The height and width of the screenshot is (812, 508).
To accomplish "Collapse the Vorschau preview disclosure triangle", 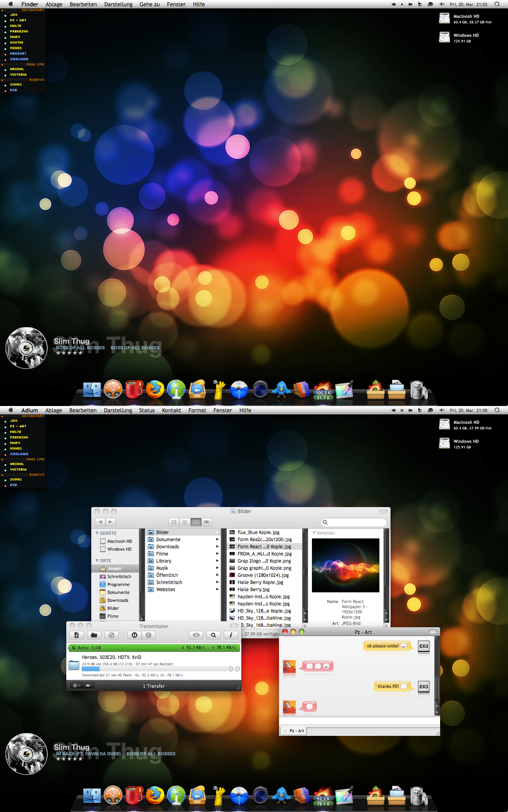I will pos(314,533).
